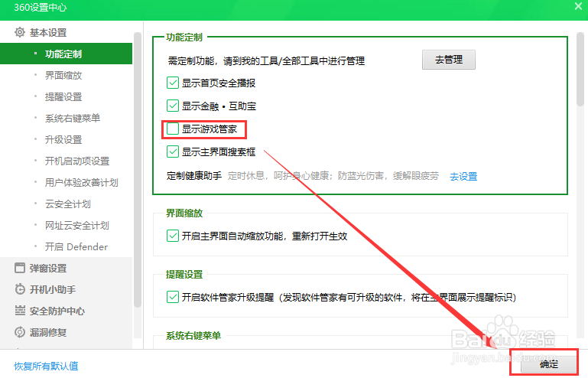Toggle 开启软件管家升级提醒 checkbox
Image resolution: width=588 pixels, height=378 pixels.
(173, 297)
